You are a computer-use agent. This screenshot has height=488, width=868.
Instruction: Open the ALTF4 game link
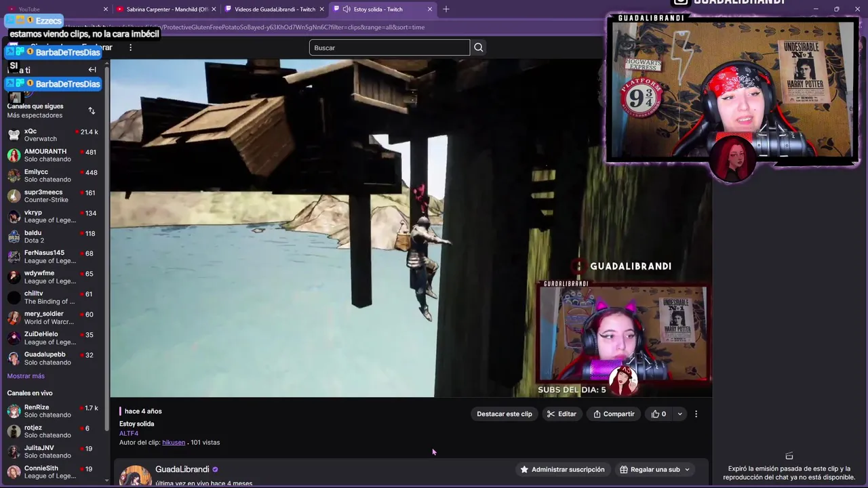(129, 433)
